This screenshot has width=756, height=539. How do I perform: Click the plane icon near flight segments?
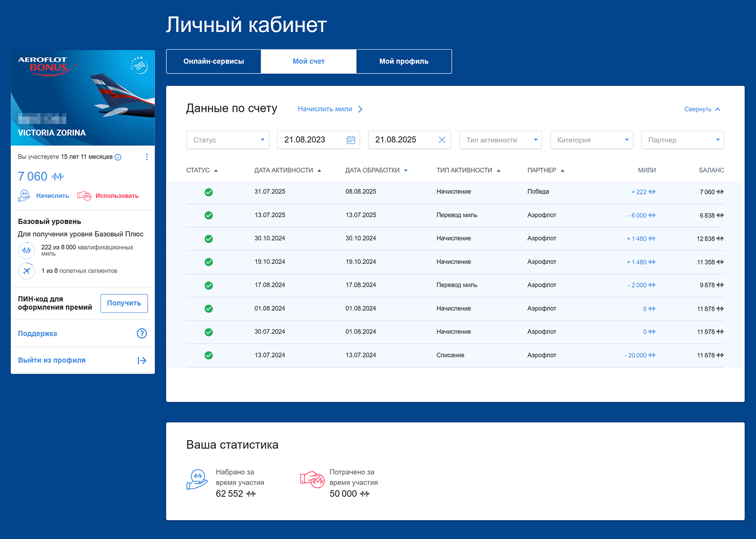tap(26, 270)
